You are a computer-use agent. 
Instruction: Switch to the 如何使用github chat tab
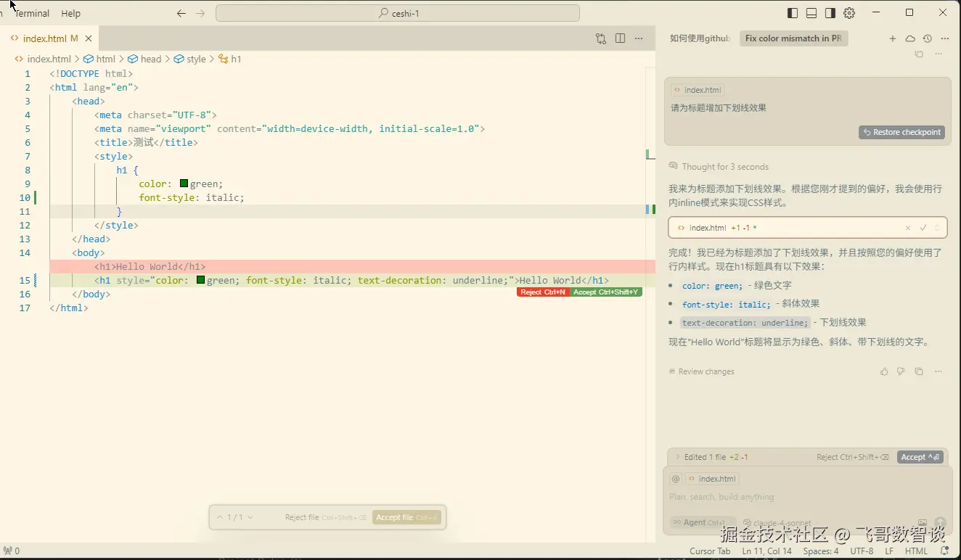(700, 38)
